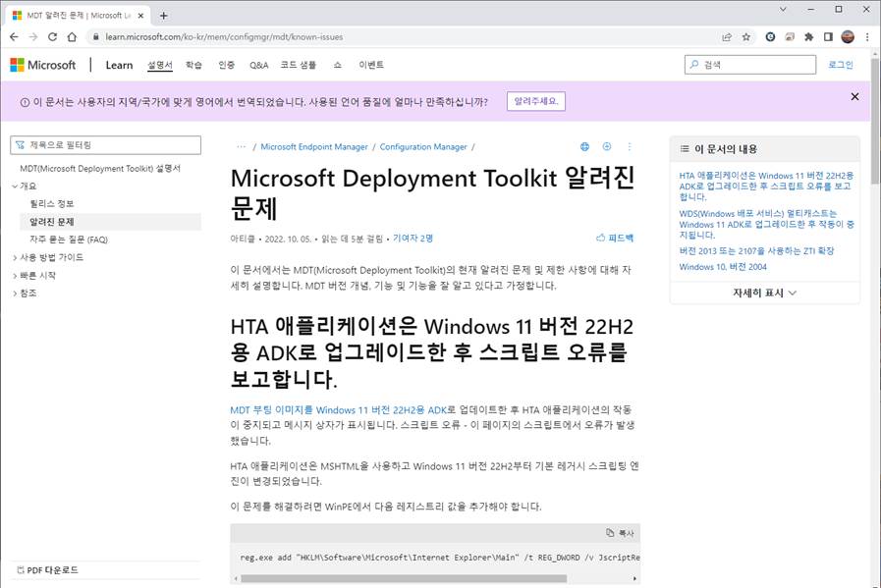Open MDT(Microsoft Deployment Toolkit) 설명서 link
Image resolution: width=881 pixels, height=588 pixels.
(x=100, y=169)
